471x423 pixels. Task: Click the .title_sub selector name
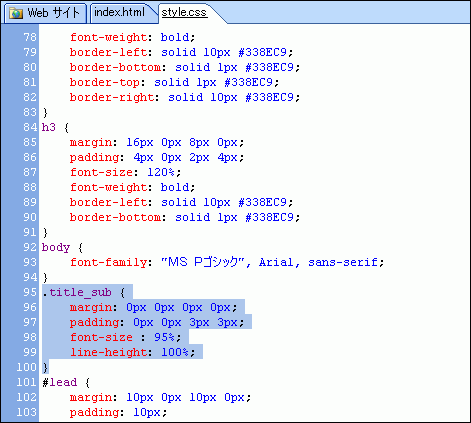[77, 292]
